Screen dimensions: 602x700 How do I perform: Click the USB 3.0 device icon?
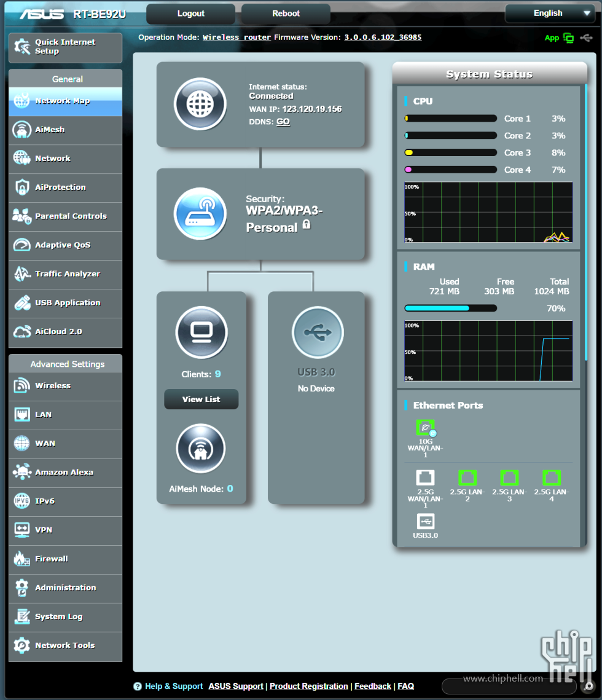point(318,332)
